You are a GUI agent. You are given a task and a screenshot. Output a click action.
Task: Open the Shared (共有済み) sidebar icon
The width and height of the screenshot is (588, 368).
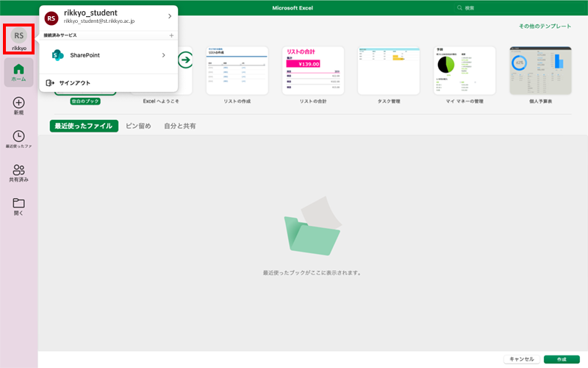coord(19,173)
